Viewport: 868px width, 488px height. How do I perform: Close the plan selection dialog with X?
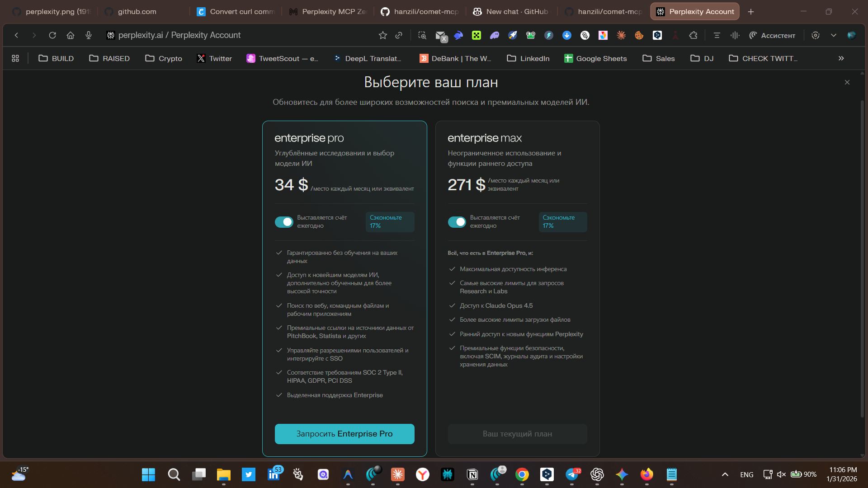click(847, 82)
